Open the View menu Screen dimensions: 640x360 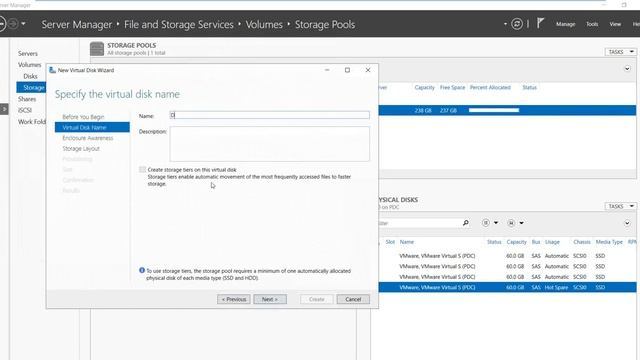615,24
